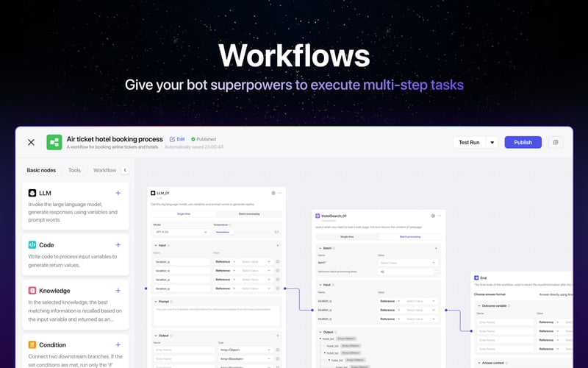
Task: Close the workflow editor with the X icon
Action: coord(31,142)
